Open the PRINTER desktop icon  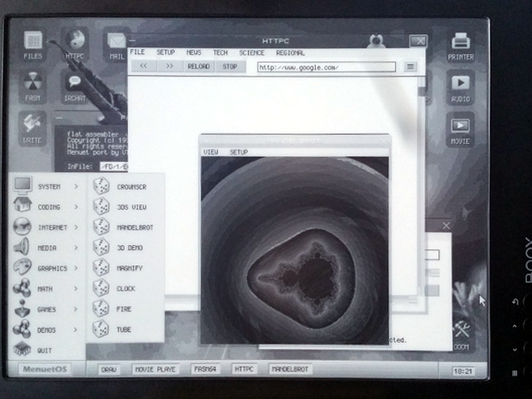461,47
